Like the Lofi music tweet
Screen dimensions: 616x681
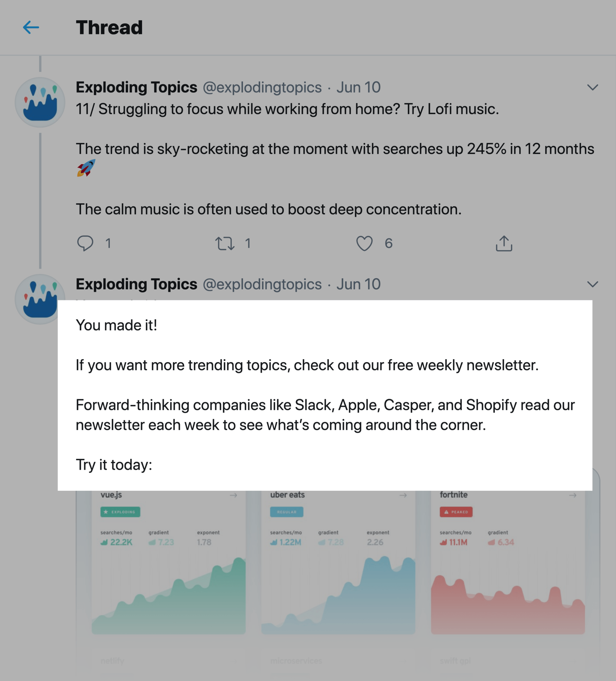(x=364, y=243)
